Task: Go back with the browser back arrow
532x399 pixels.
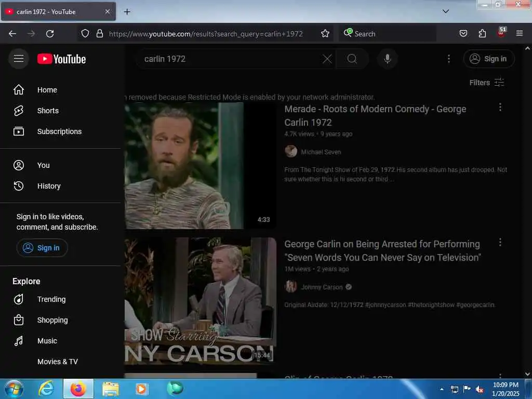Action: 12,34
